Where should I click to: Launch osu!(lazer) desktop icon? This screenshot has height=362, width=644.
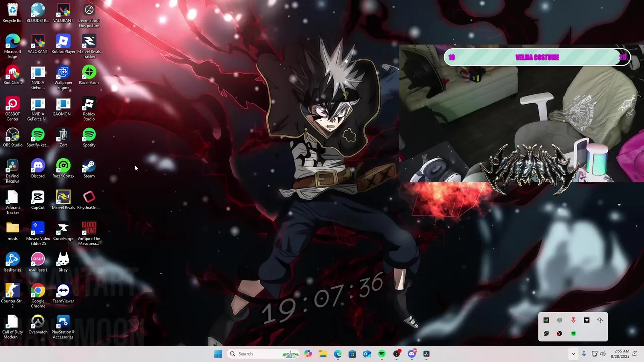38,262
